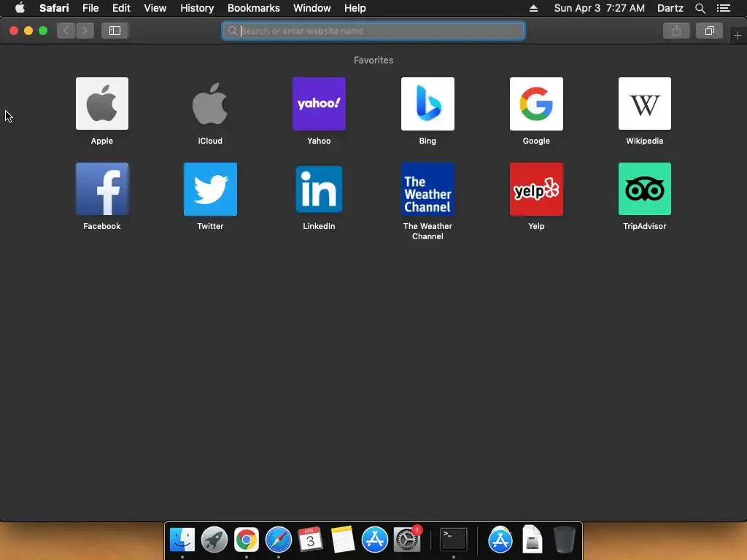
Task: Show all tabs overview button
Action: (709, 31)
